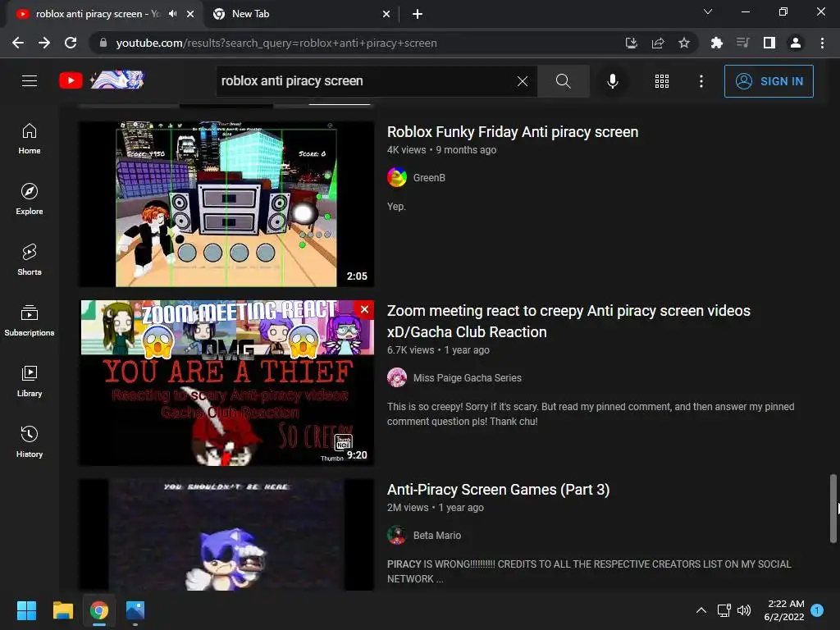840x630 pixels.
Task: Start voice search with the microphone
Action: (612, 81)
